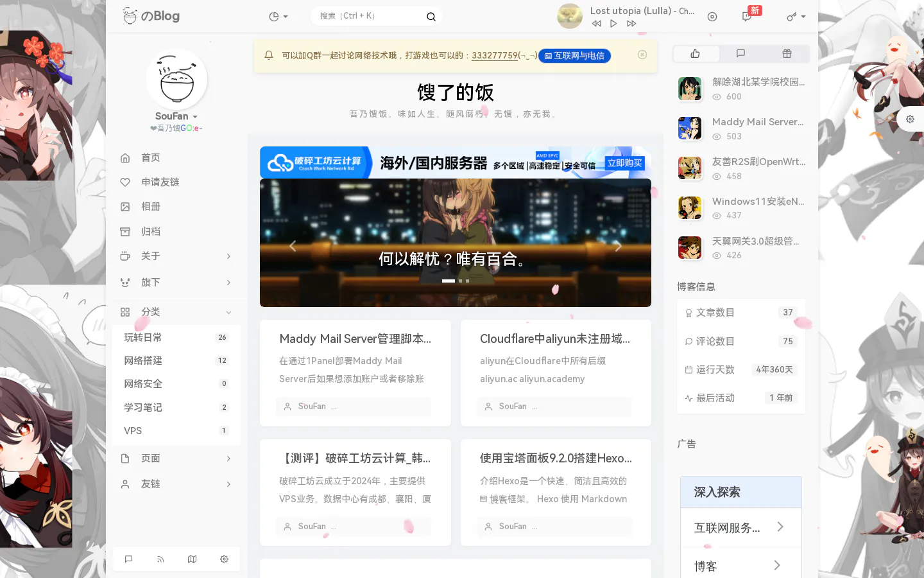The image size is (924, 578).
Task: Select 玩转日常 category
Action: click(176, 337)
